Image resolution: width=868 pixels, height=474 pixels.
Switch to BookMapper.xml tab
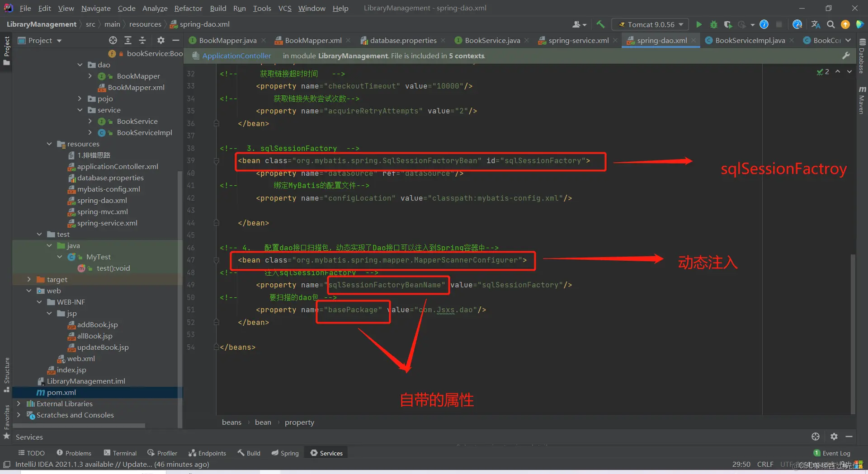coord(313,40)
